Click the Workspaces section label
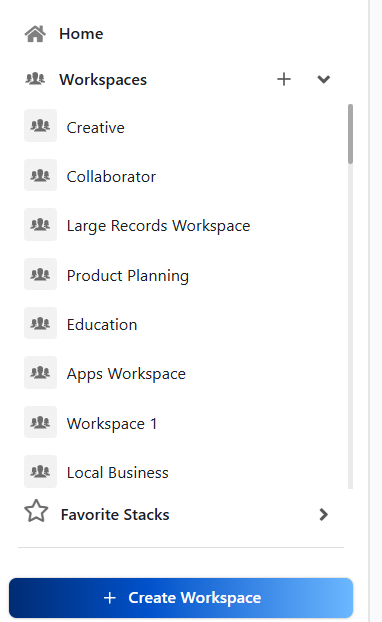The image size is (382, 622). coord(103,80)
